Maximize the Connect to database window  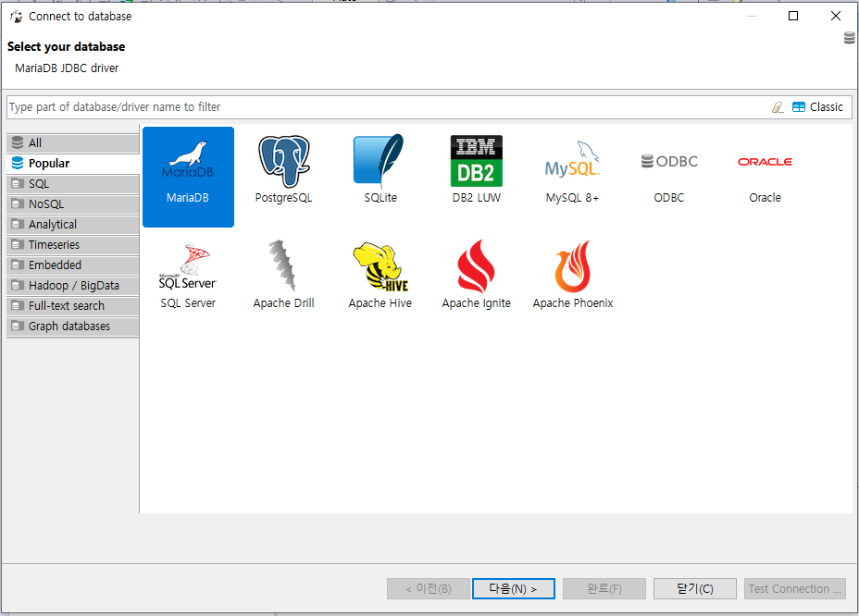pos(792,16)
